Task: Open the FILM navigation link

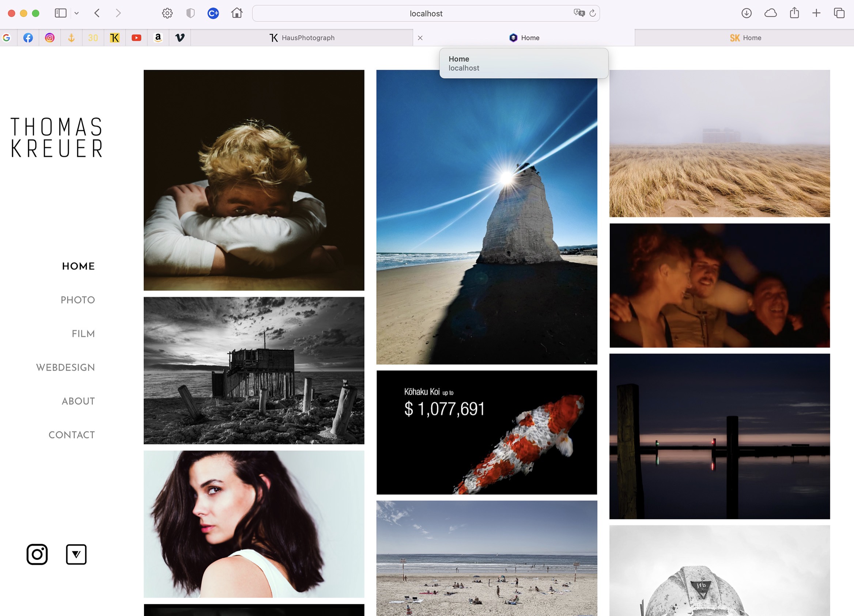Action: [83, 334]
